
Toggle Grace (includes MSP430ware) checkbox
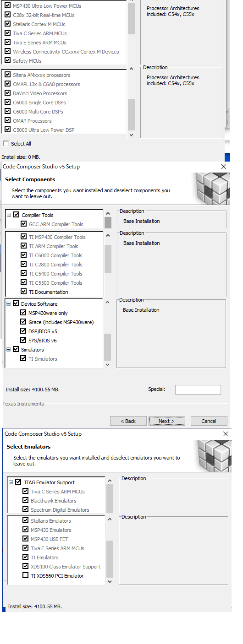tap(23, 322)
